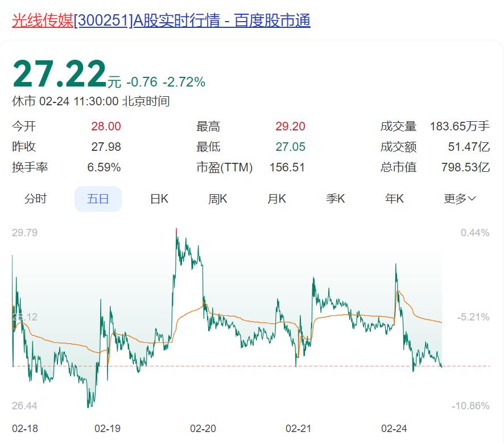
Task: Select the 市盈(TTM) ratio value 156.51
Action: [x=287, y=167]
